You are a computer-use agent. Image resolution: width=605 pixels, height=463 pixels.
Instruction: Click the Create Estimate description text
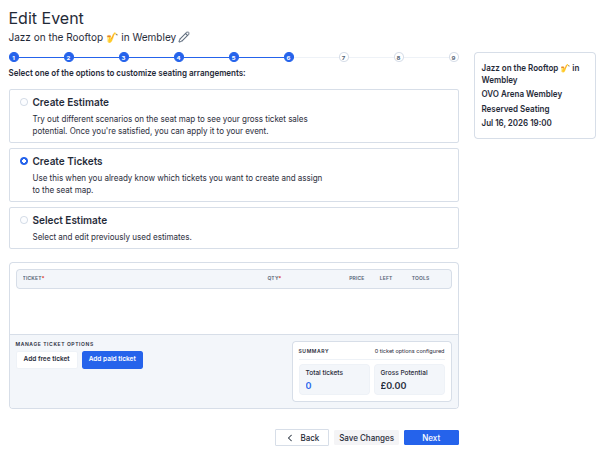coord(170,125)
